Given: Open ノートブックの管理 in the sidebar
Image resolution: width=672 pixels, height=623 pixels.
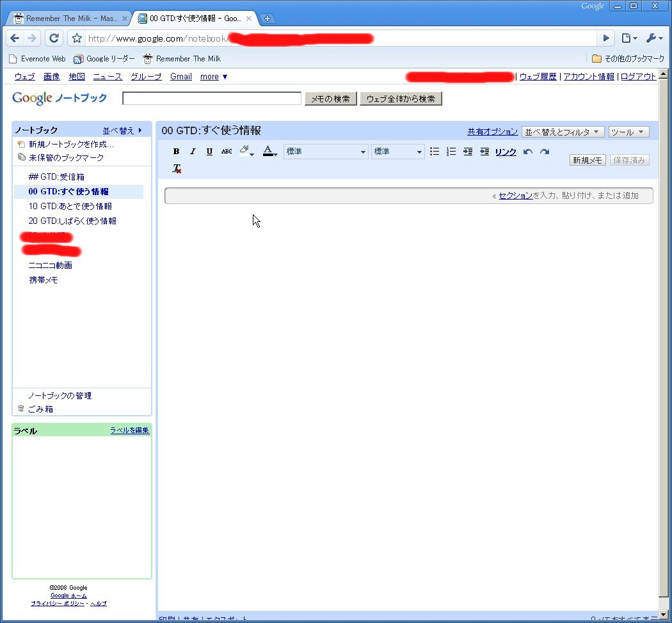Looking at the screenshot, I should coord(60,396).
